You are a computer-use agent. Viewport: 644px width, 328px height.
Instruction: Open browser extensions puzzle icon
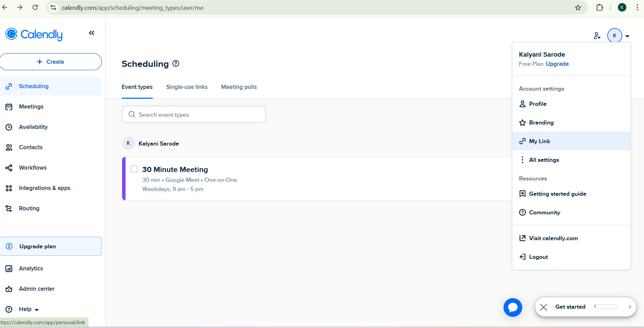pos(600,7)
